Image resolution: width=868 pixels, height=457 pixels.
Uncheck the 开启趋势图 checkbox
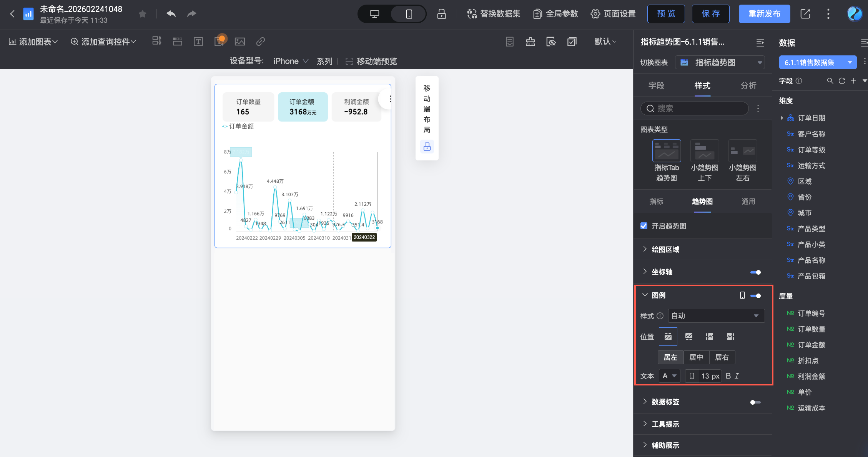tap(644, 226)
